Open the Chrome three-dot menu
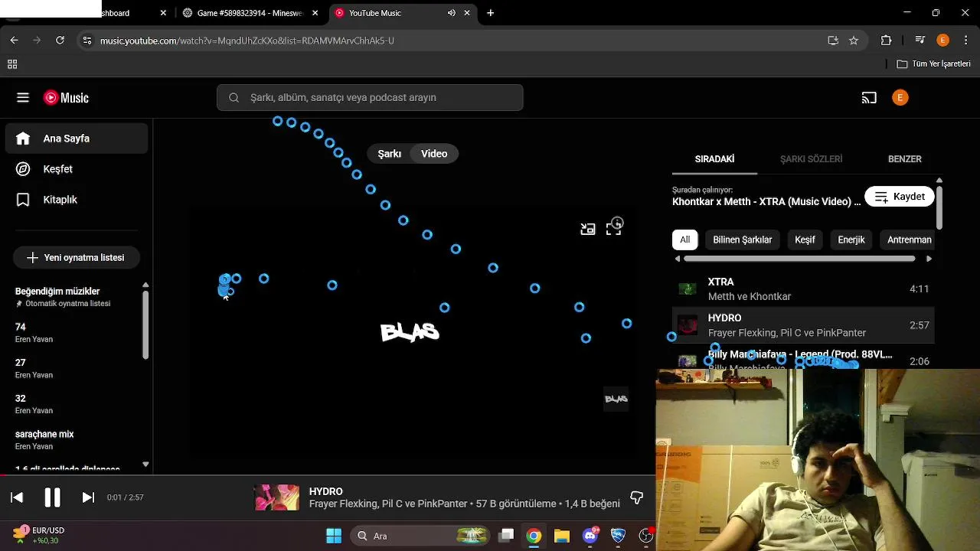Viewport: 980px width, 551px height. pos(966,41)
